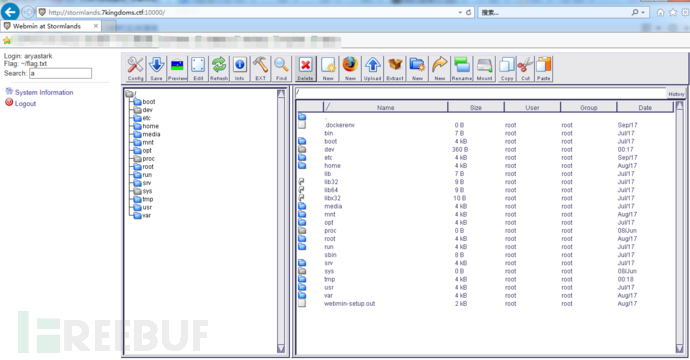Image resolution: width=690 pixels, height=360 pixels.
Task: Click the Webmin Search input field
Action: 60,73
